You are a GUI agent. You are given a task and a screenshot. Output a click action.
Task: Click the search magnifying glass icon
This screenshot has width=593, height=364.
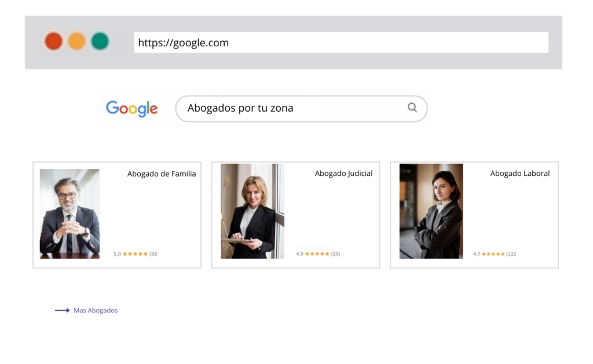coord(412,108)
